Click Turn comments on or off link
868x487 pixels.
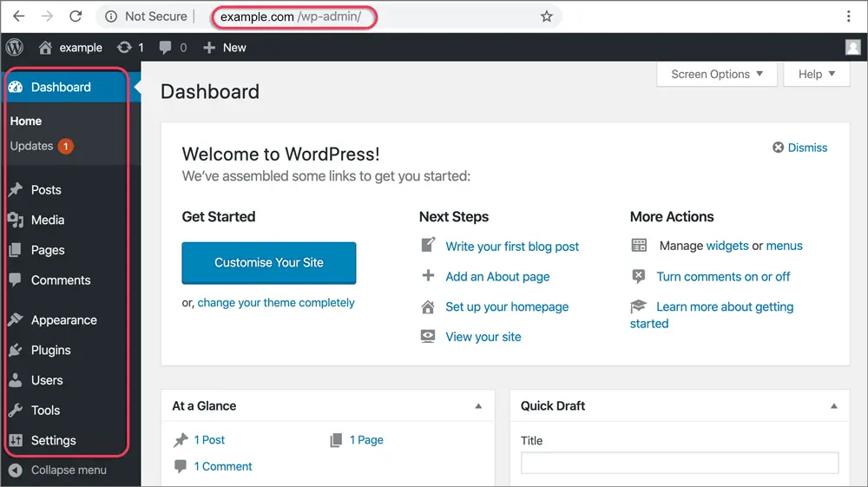(x=723, y=277)
